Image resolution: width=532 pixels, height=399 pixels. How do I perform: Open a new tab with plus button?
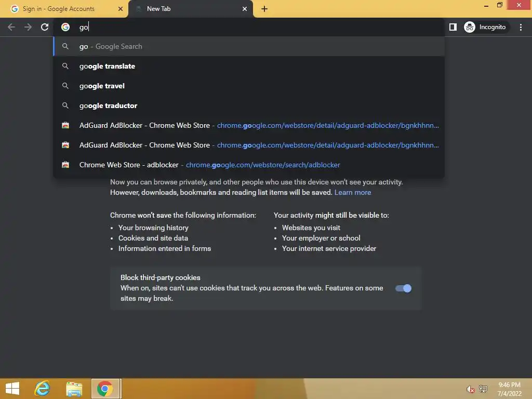click(264, 9)
